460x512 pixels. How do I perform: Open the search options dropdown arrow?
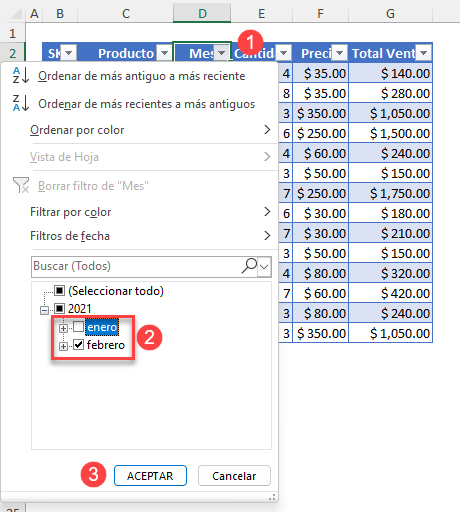[264, 267]
